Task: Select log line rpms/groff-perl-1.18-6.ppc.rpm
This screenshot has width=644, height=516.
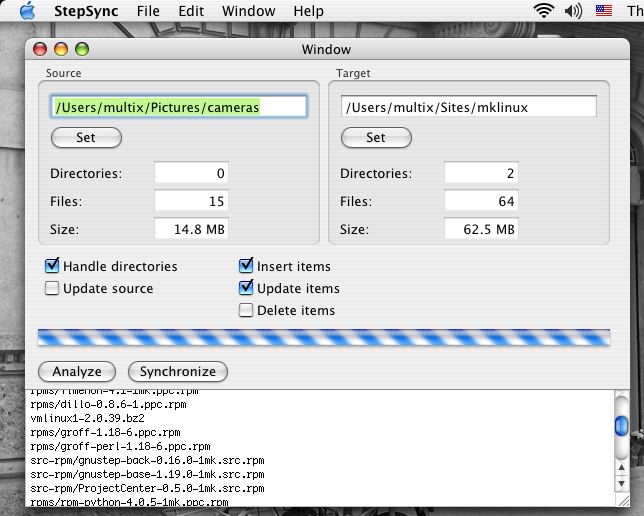Action: tap(120, 447)
